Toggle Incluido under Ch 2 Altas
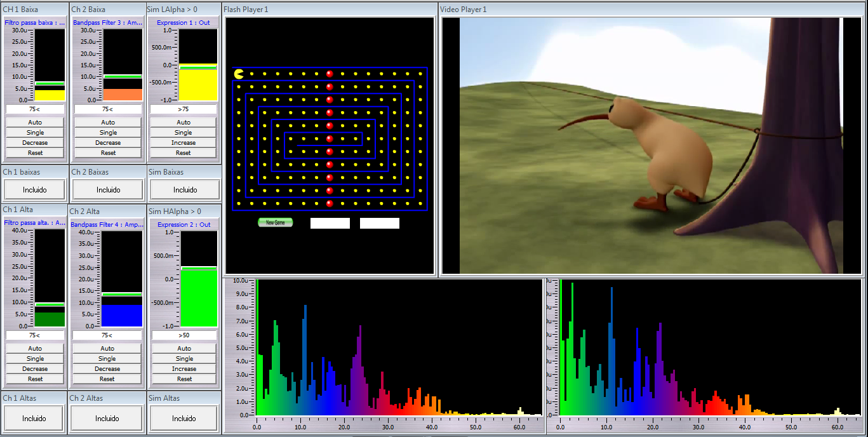Image resolution: width=868 pixels, height=437 pixels. pyautogui.click(x=107, y=418)
